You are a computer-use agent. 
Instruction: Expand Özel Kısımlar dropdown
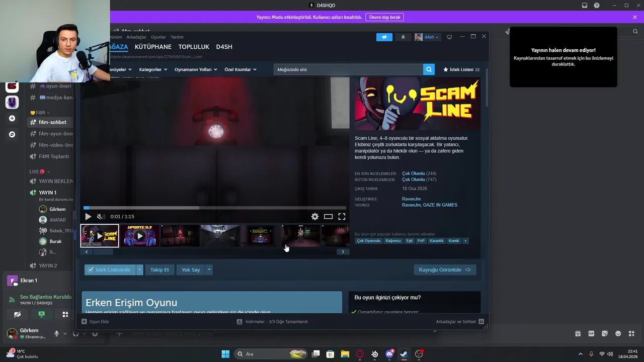(240, 69)
